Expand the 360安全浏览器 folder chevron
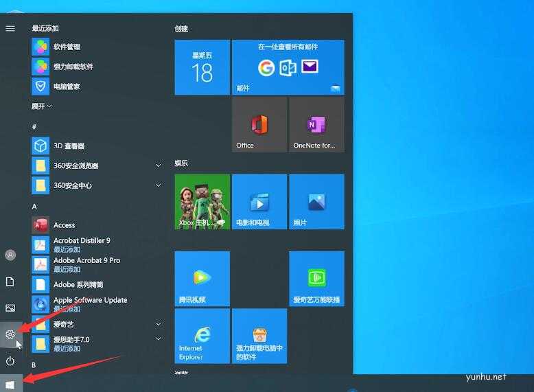The height and width of the screenshot is (392, 534). pyautogui.click(x=159, y=165)
